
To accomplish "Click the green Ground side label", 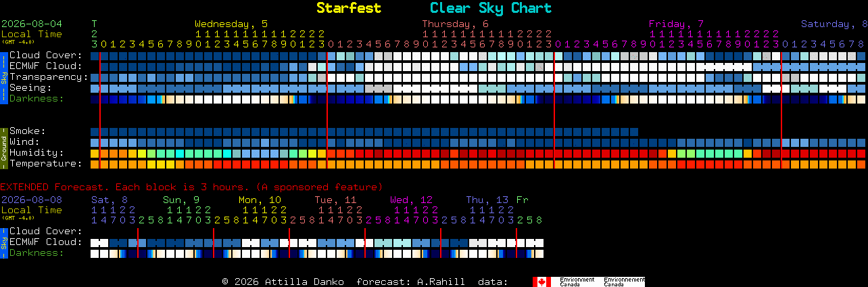I will click(3, 147).
